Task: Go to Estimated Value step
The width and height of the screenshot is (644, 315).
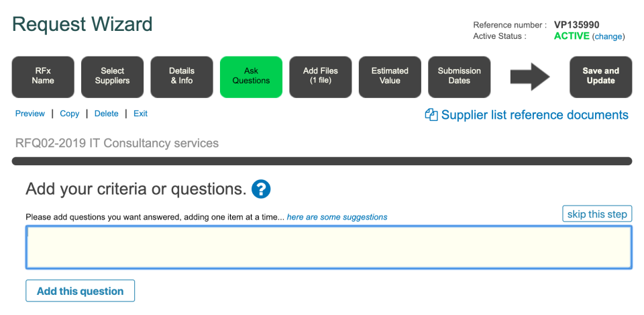Action: click(390, 76)
